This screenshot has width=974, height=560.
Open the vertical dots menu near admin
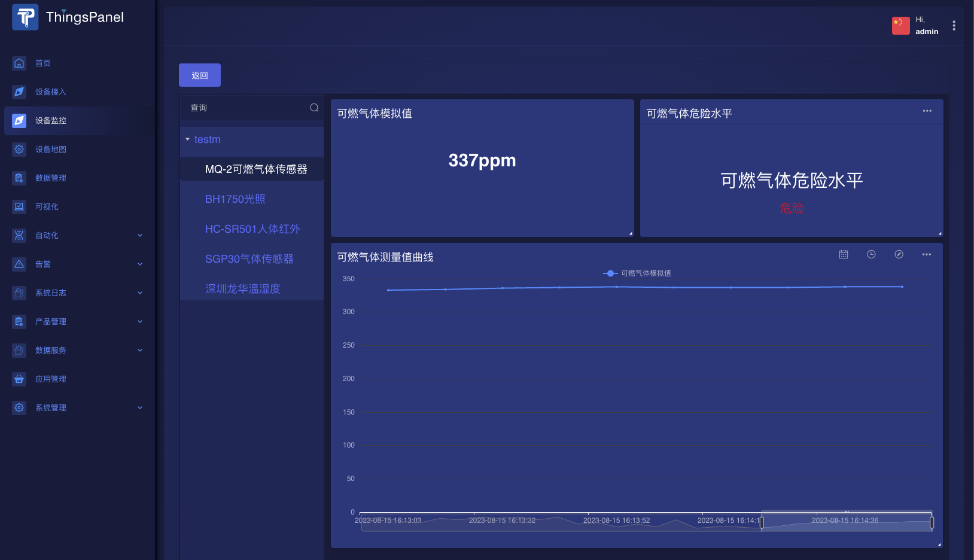954,25
